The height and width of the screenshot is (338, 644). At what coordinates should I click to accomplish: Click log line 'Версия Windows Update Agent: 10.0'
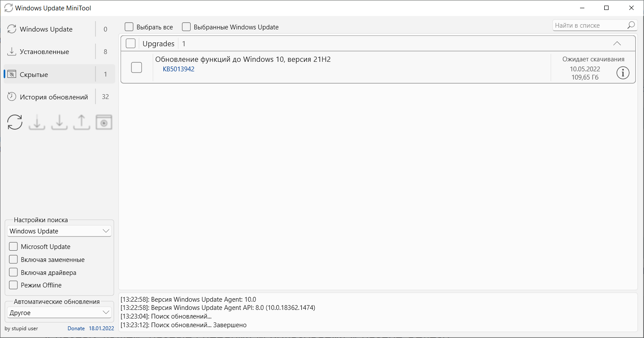pyautogui.click(x=188, y=300)
